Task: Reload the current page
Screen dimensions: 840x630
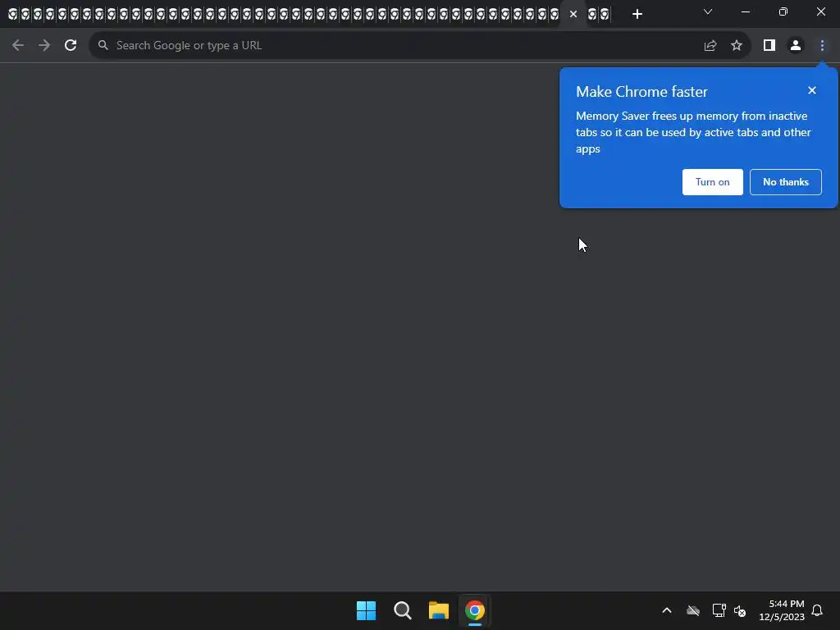Action: (x=71, y=46)
